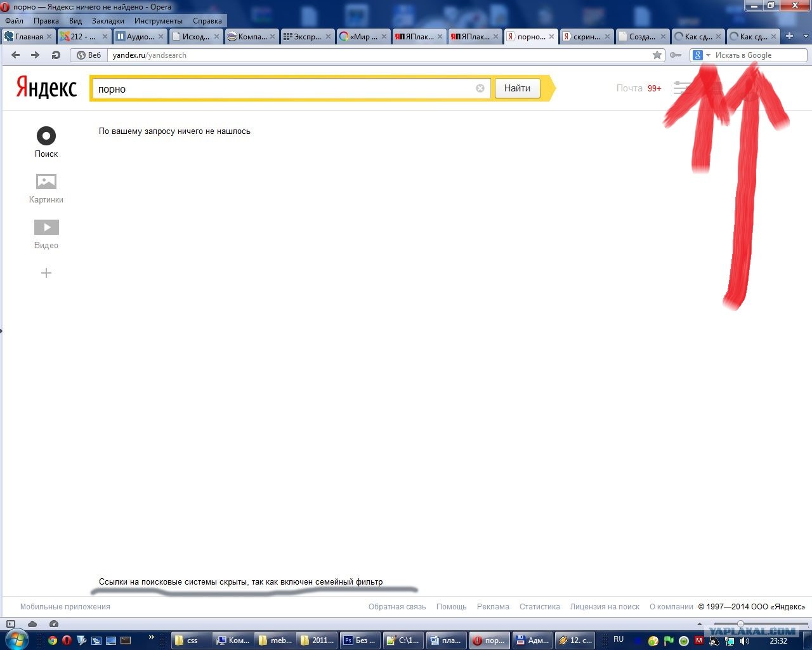Open the Помощь footer link
Screen dimensions: 812x650
tap(452, 607)
